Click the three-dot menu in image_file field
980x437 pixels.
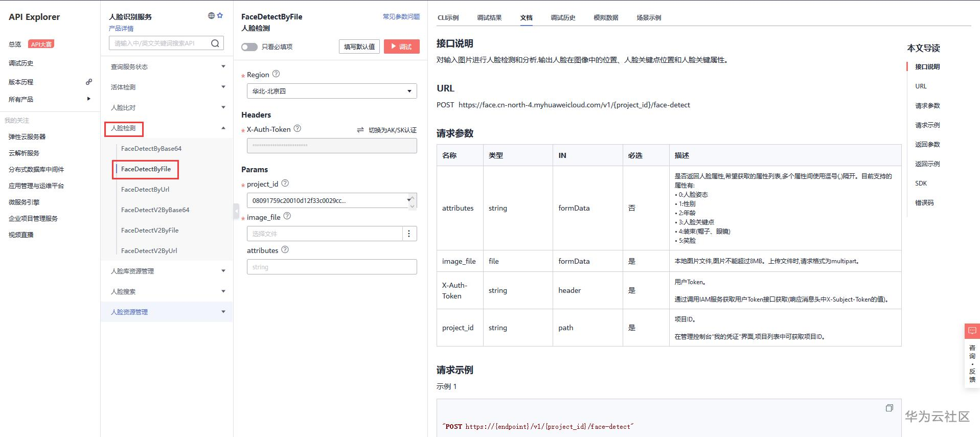(409, 234)
